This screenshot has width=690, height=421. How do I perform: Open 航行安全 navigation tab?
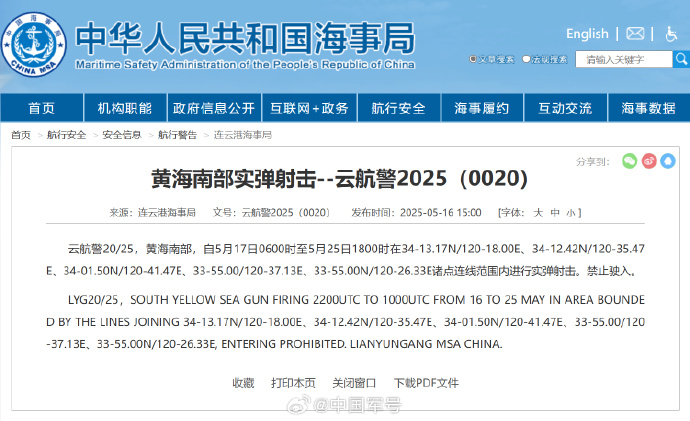[399, 108]
